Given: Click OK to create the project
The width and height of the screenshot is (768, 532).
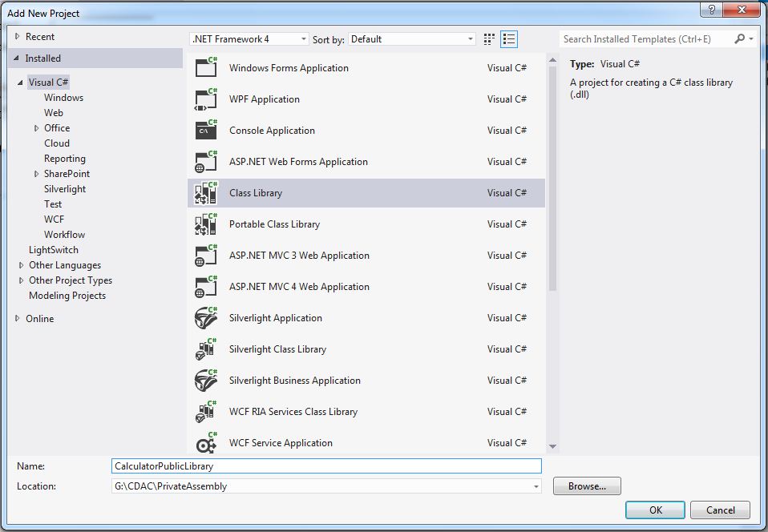Looking at the screenshot, I should pos(655,510).
